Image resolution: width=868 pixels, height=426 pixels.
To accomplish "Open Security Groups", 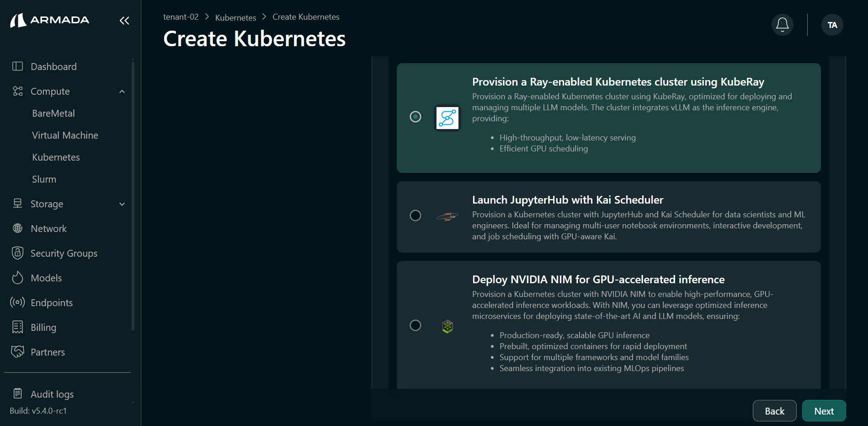I will click(x=64, y=253).
